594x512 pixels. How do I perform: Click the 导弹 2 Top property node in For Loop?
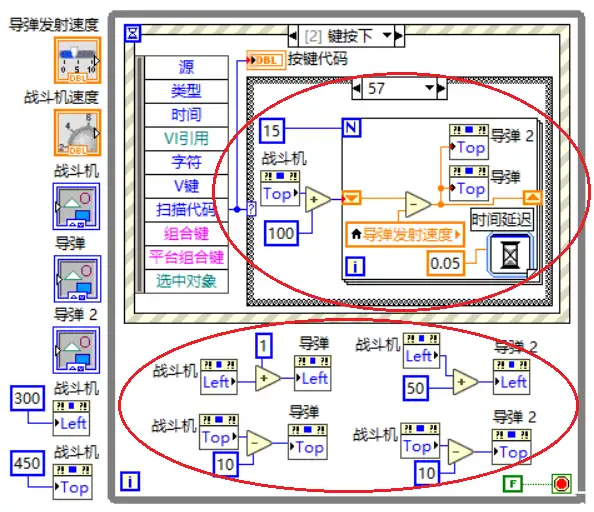click(469, 142)
